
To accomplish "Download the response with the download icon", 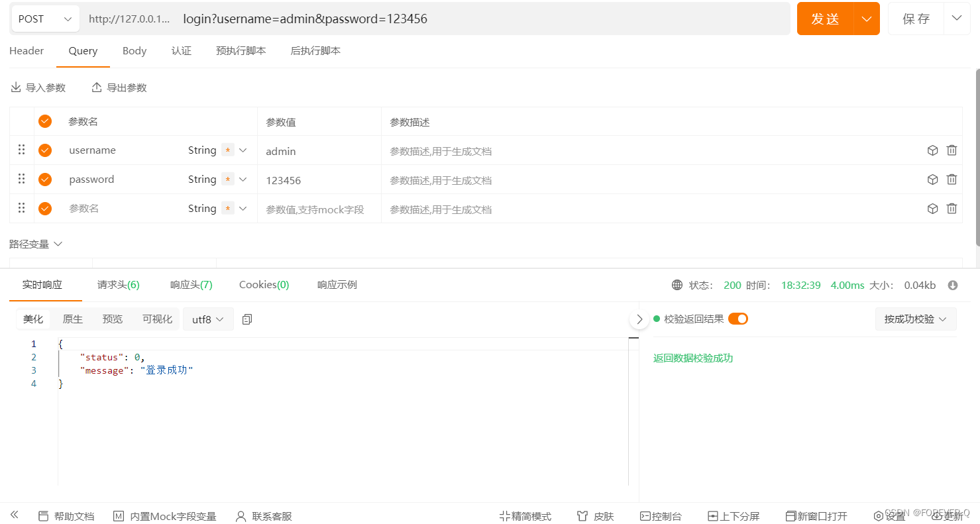I will click(953, 285).
